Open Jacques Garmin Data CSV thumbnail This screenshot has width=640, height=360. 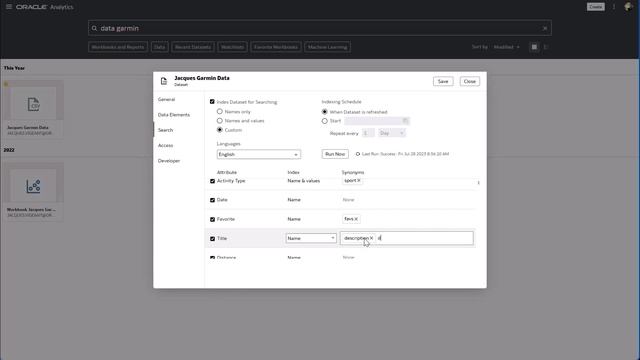coord(33,104)
